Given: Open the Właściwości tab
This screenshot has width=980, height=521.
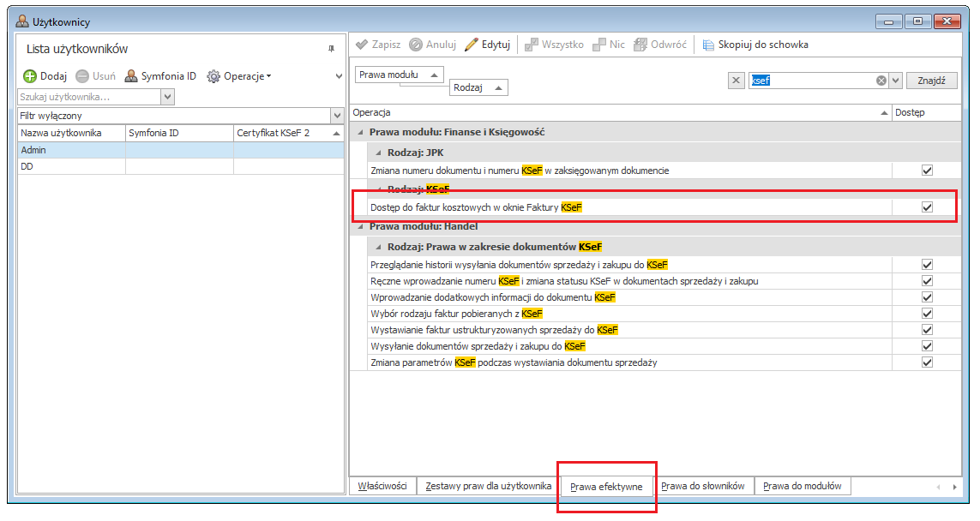Looking at the screenshot, I should [382, 487].
